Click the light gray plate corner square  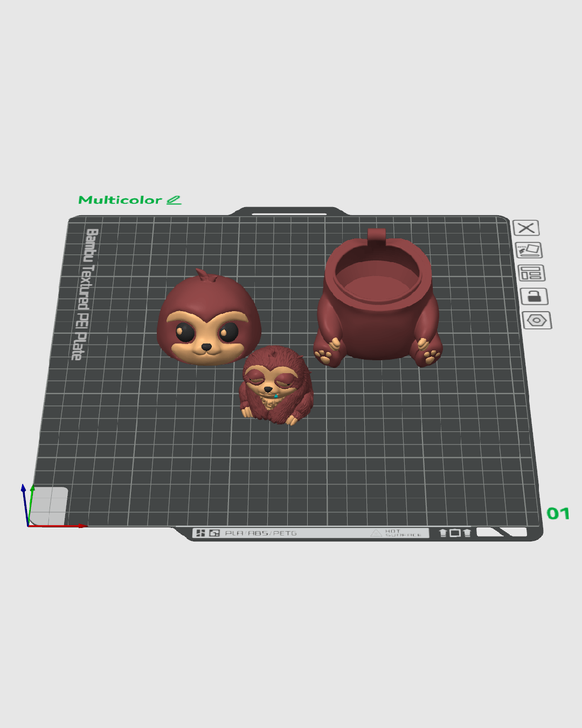coord(49,506)
